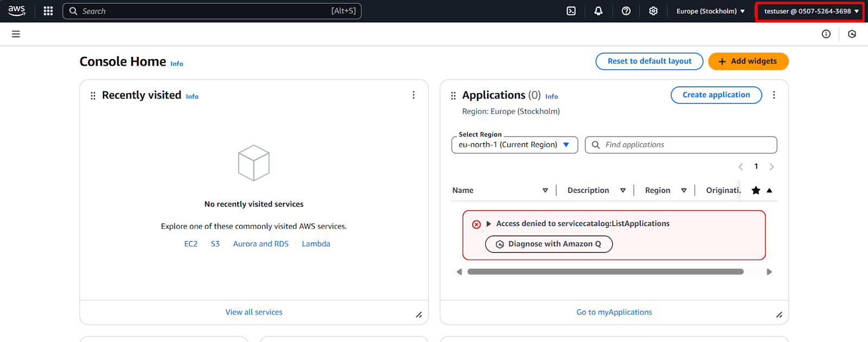868x342 pixels.
Task: Open Info link next to Applications
Action: click(x=552, y=96)
